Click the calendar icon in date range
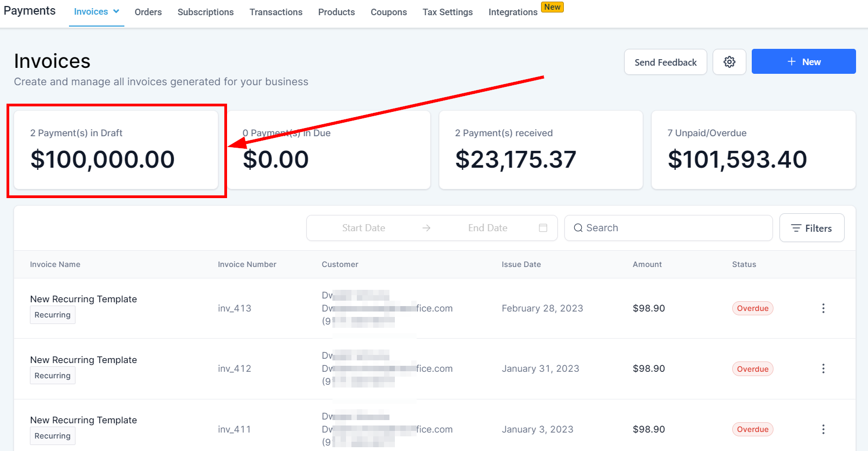The width and height of the screenshot is (868, 451). point(543,228)
